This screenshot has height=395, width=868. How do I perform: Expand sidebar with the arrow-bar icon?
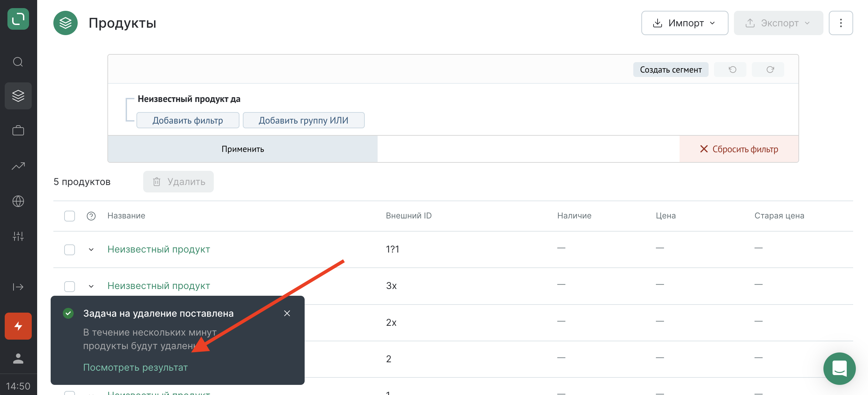click(x=18, y=287)
